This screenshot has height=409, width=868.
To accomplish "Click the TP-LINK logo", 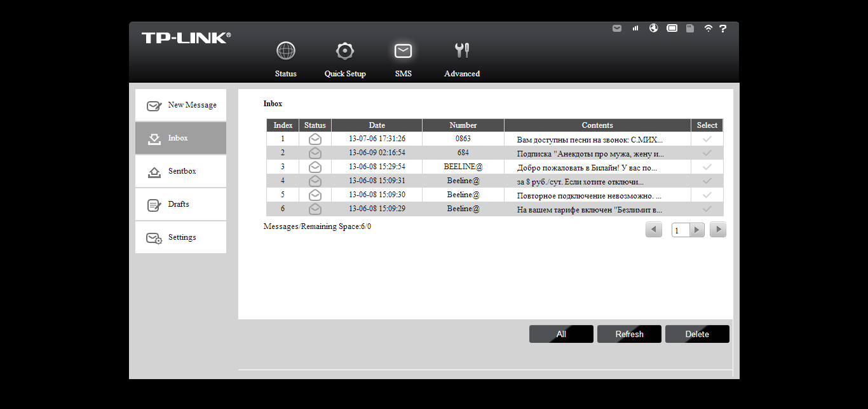I will point(186,38).
